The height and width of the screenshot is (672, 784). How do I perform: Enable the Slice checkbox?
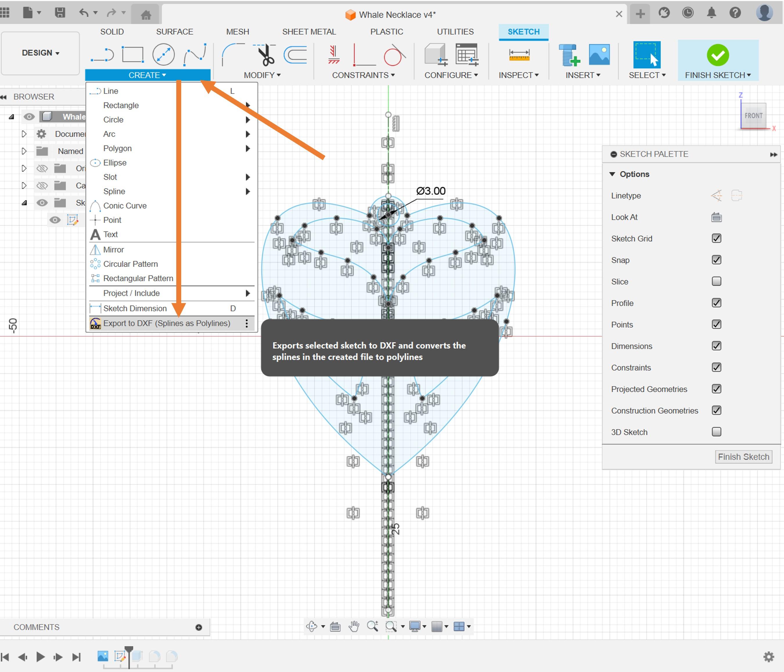[716, 281]
